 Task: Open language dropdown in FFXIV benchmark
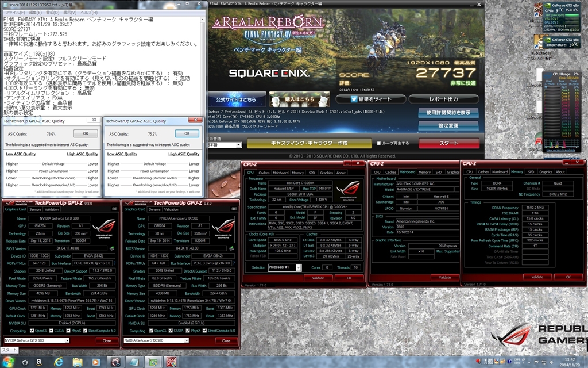[238, 145]
